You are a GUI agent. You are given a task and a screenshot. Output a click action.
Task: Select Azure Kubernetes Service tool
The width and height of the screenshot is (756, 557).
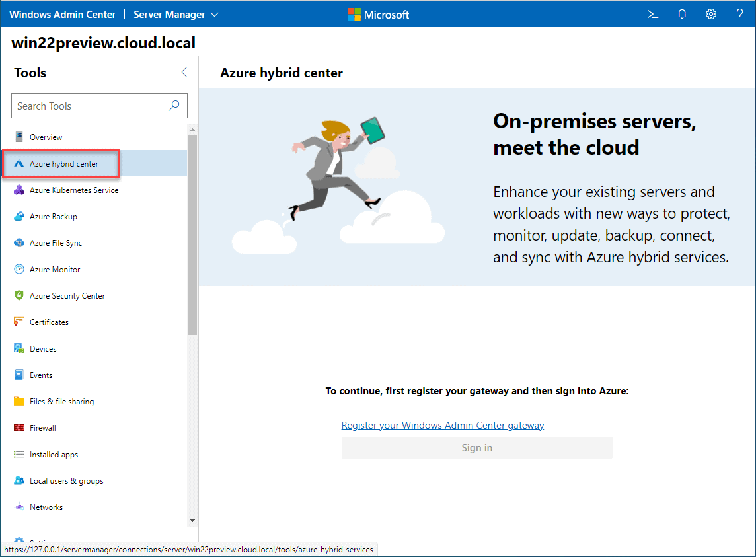(x=94, y=190)
